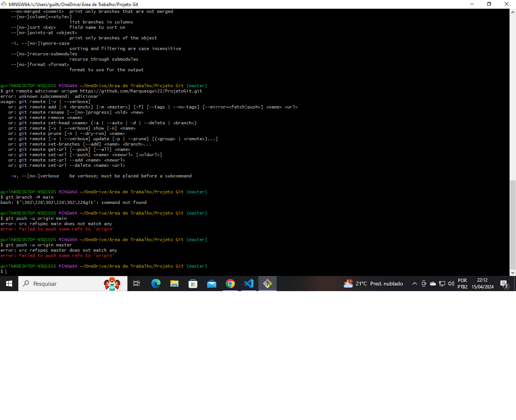Image resolution: width=516 pixels, height=420 pixels.
Task: Click the 'git branch -M main' command line
Action: click(27, 197)
